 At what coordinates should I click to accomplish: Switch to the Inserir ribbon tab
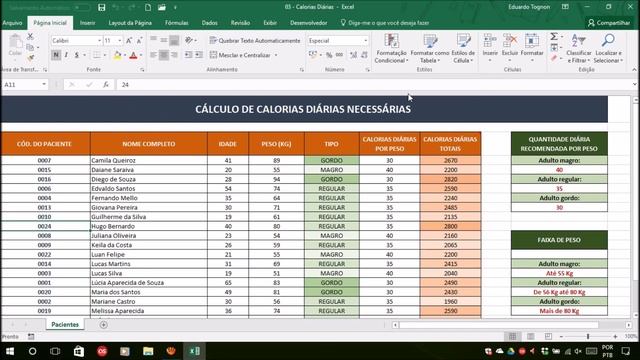[x=87, y=23]
